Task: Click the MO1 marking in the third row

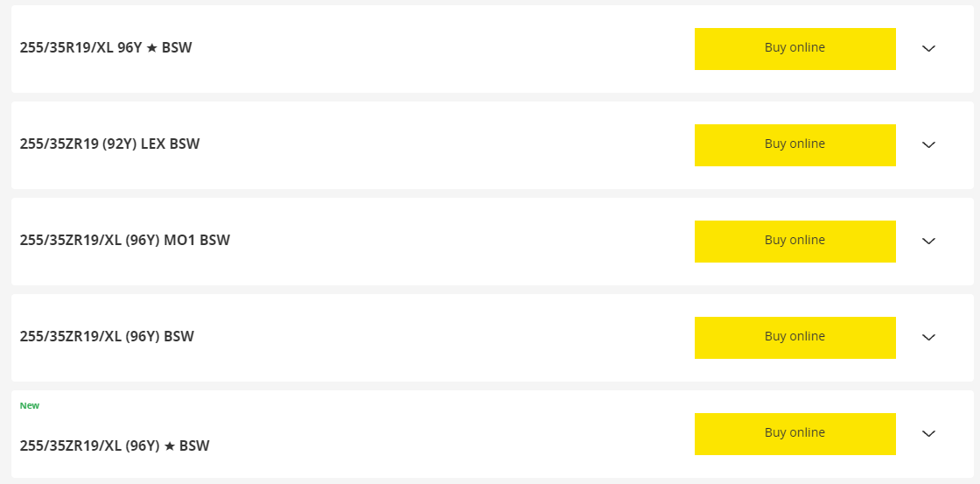Action: tap(180, 241)
